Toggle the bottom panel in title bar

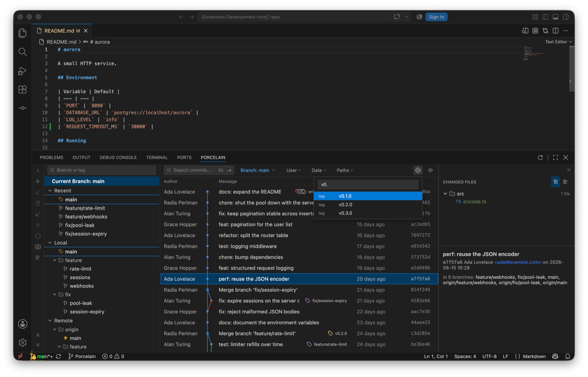click(556, 17)
